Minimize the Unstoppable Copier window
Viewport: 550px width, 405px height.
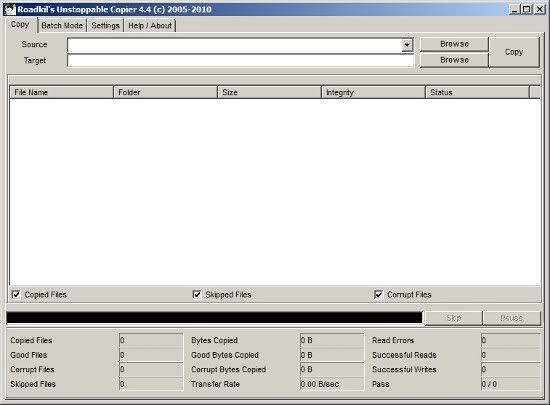[x=515, y=9]
